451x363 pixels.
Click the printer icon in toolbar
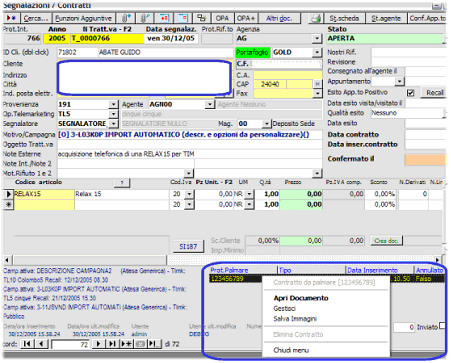click(316, 18)
